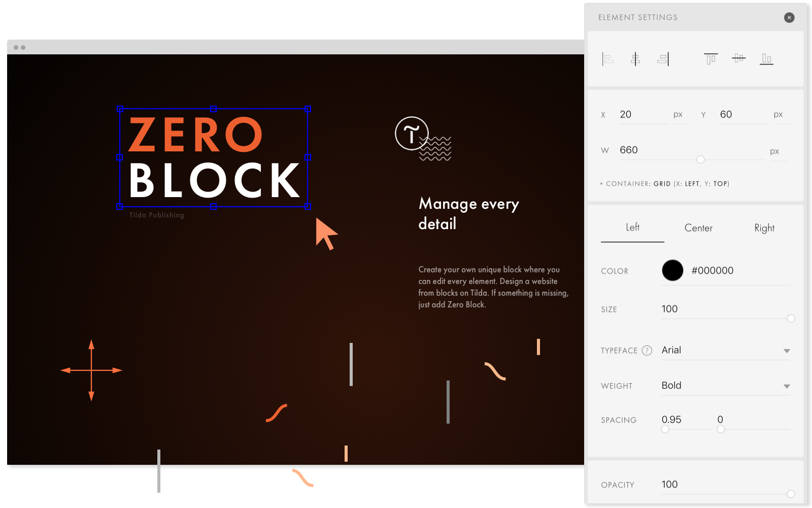Click the letter spacing 0 field
This screenshot has width=812, height=508.
(754, 420)
